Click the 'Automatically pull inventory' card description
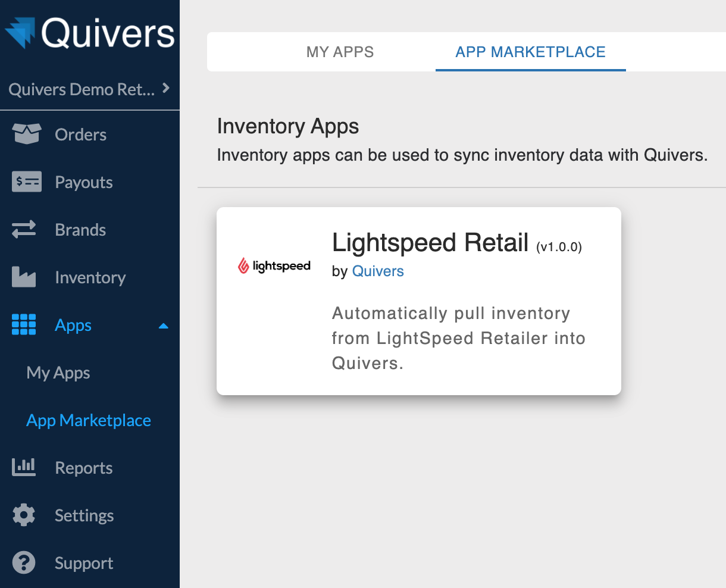726x588 pixels. tap(459, 338)
